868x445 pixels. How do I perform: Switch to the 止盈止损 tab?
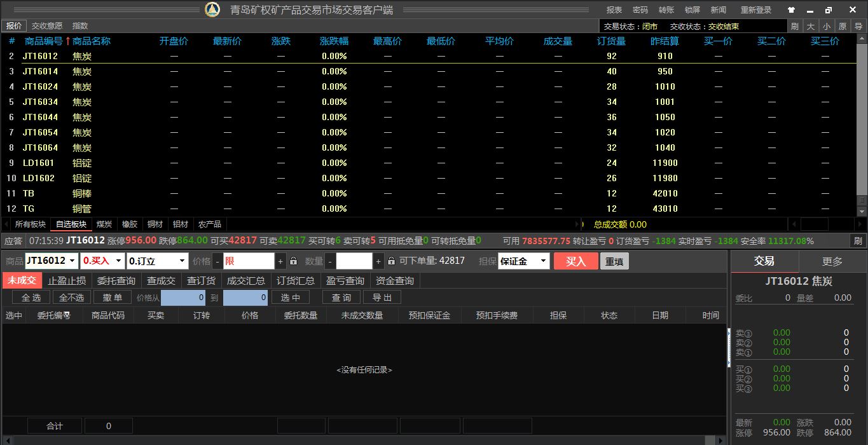point(67,280)
